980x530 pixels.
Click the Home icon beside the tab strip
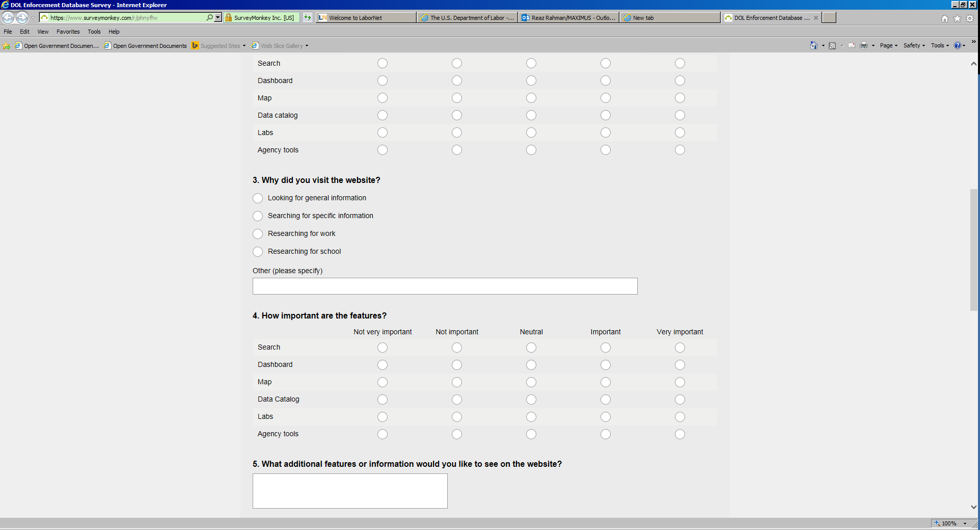pyautogui.click(x=945, y=18)
